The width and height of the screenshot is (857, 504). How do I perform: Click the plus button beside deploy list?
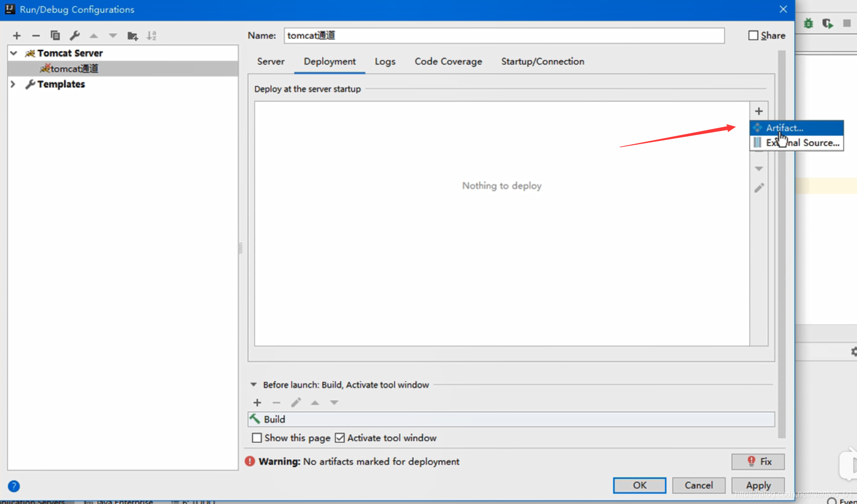(x=759, y=111)
